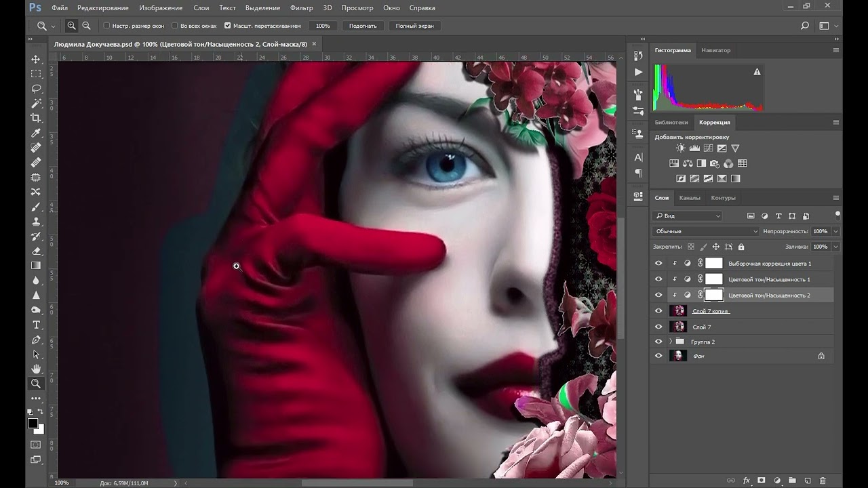Click the foreground color swatch
The image size is (868, 488).
pyautogui.click(x=33, y=424)
